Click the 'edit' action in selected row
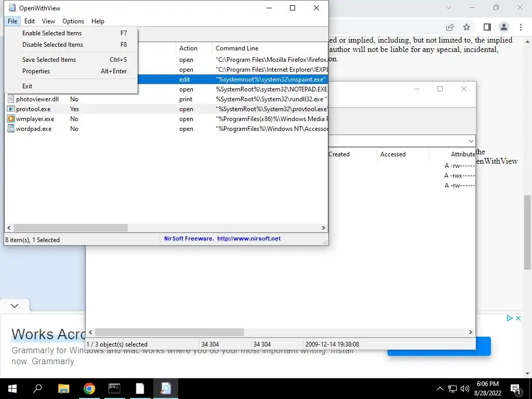This screenshot has width=532, height=399. pyautogui.click(x=184, y=79)
